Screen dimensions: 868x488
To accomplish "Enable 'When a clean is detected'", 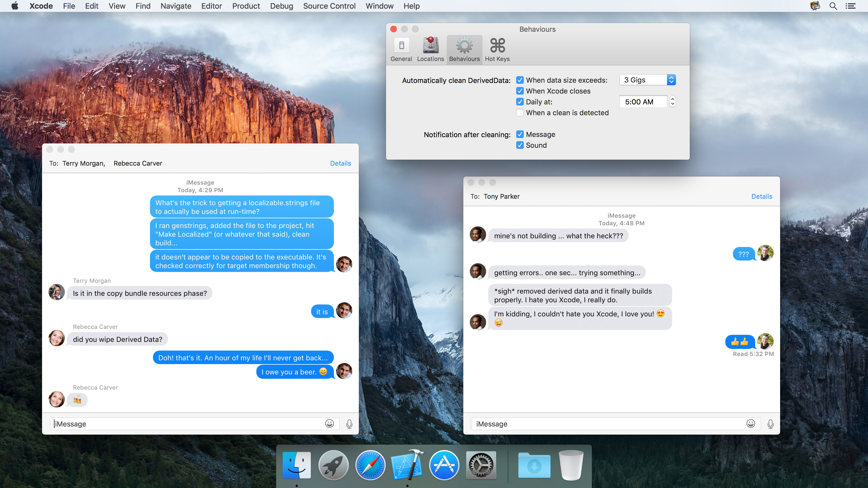I will pos(520,113).
